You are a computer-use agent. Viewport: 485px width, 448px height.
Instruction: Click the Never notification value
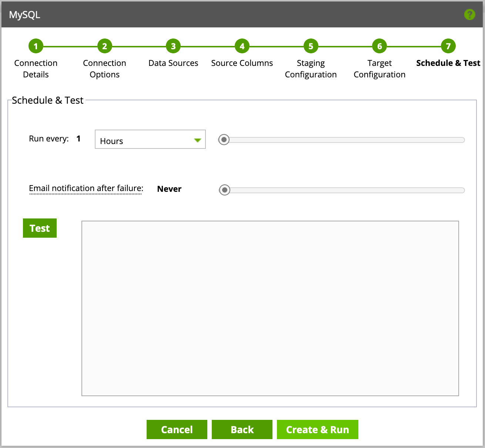point(169,189)
